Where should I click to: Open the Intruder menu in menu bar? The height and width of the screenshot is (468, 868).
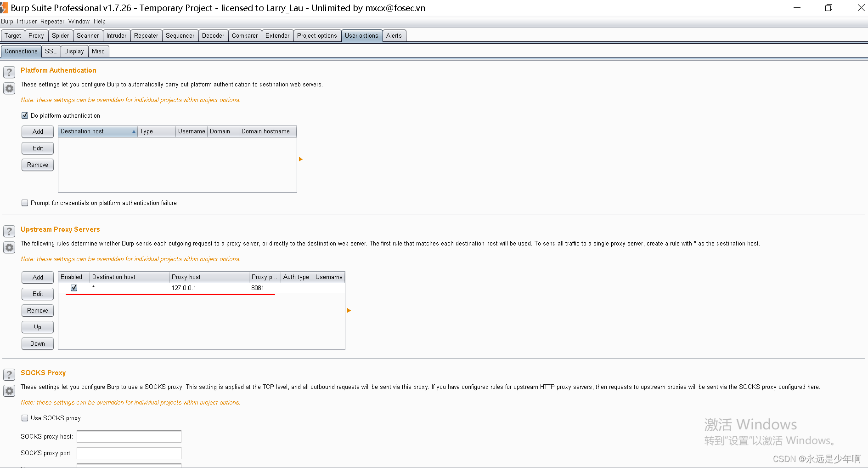(27, 21)
